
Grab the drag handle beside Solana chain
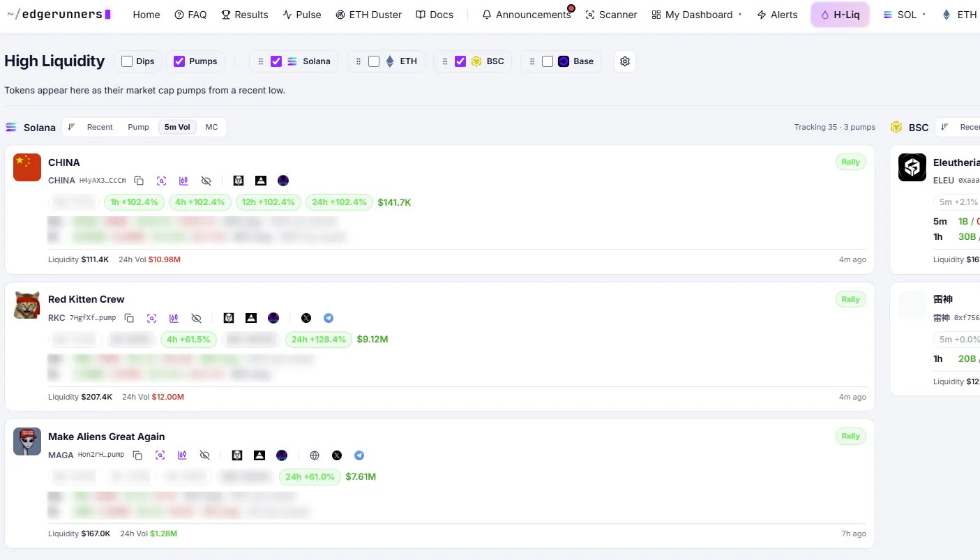pos(261,61)
